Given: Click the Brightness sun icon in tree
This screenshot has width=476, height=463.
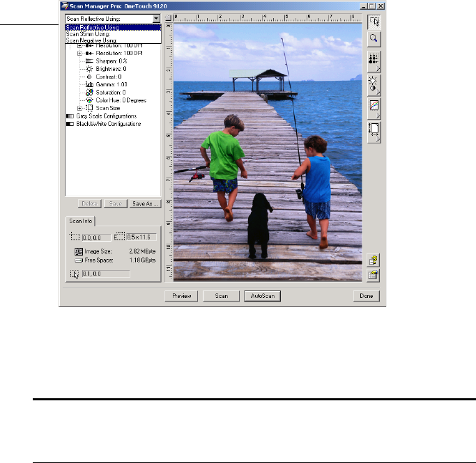Looking at the screenshot, I should pyautogui.click(x=89, y=69).
